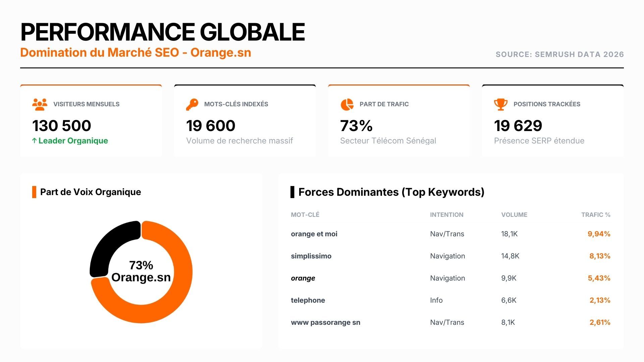Click the VOLUME column header

coord(514,215)
